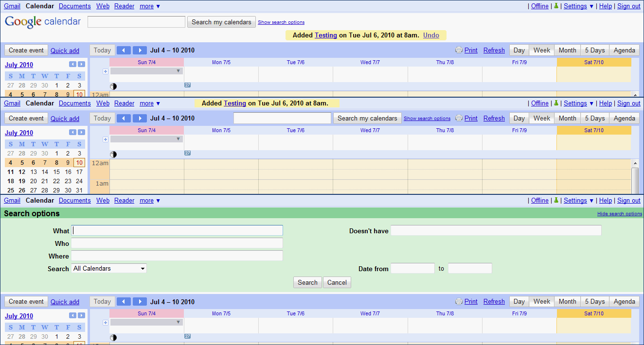Click the plus expand icon below the Search options panel
This screenshot has width=644, height=345.
[x=105, y=323]
